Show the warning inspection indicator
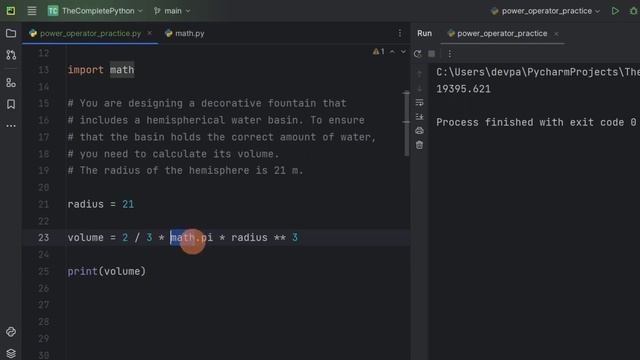This screenshot has height=360, width=640. [x=378, y=52]
